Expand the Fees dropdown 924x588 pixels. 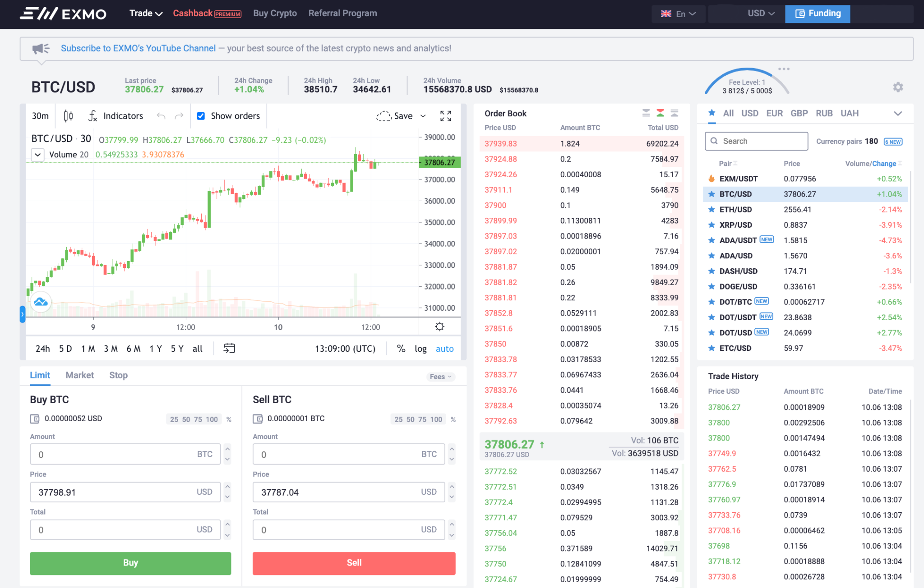[441, 377]
